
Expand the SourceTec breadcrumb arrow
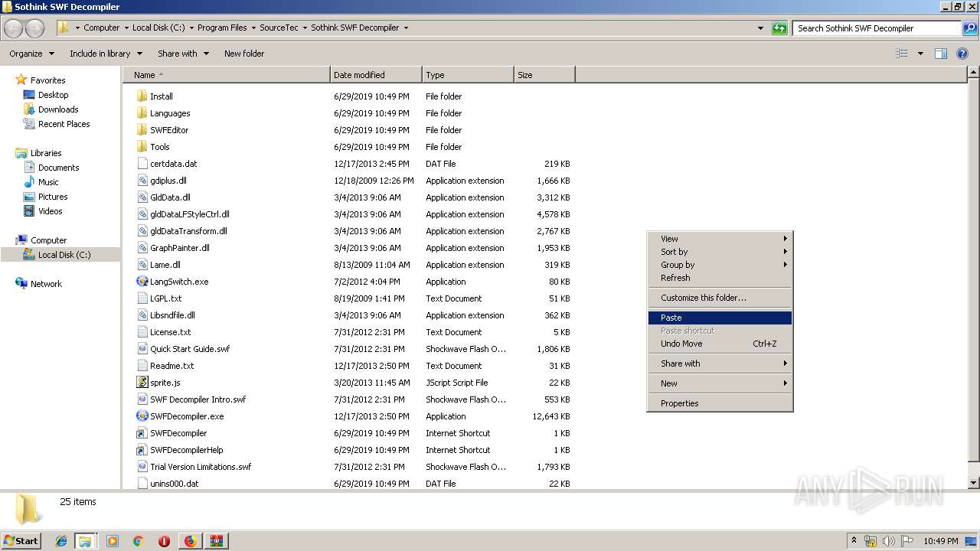click(x=304, y=28)
